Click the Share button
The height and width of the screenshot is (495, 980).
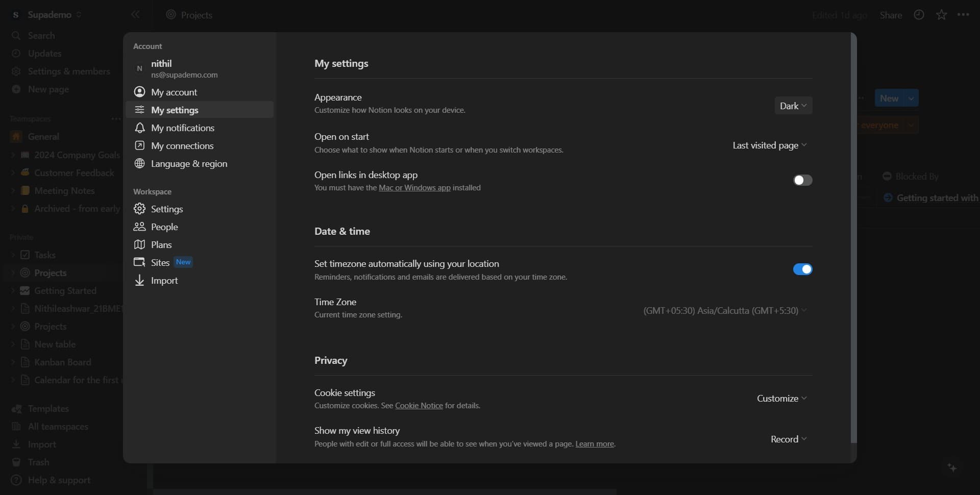pyautogui.click(x=891, y=15)
